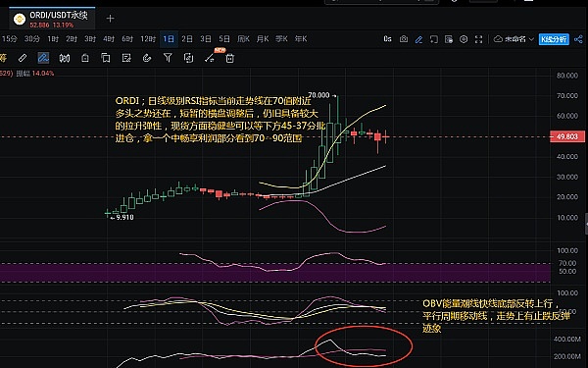Switch to the 15分 timeframe
Screen dimensions: 588x368
(x=10, y=39)
